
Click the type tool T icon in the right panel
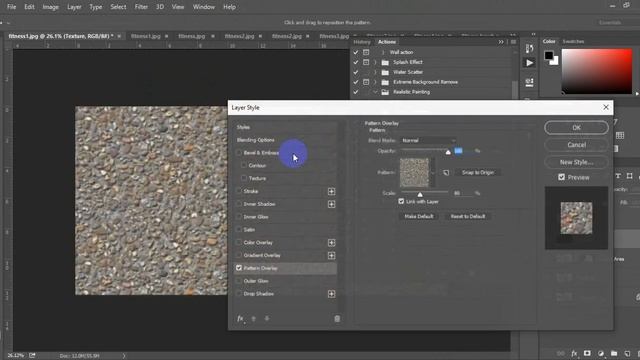[618, 176]
